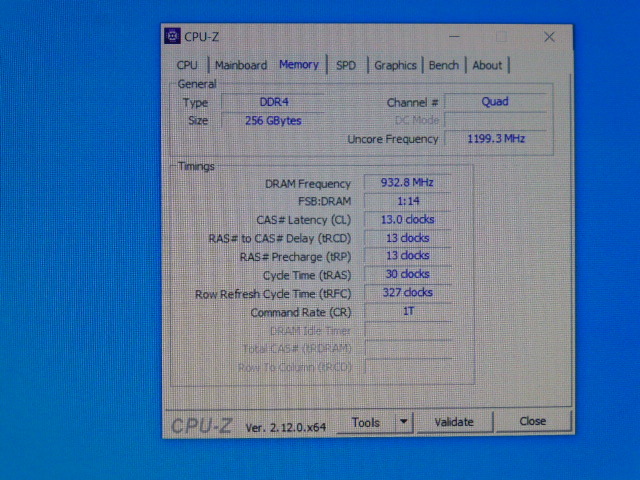Click the Validate button

coord(454,422)
